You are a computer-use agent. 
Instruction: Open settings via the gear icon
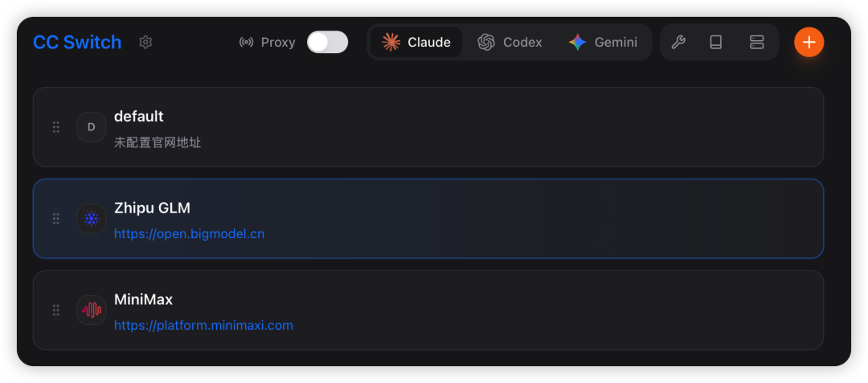point(145,43)
